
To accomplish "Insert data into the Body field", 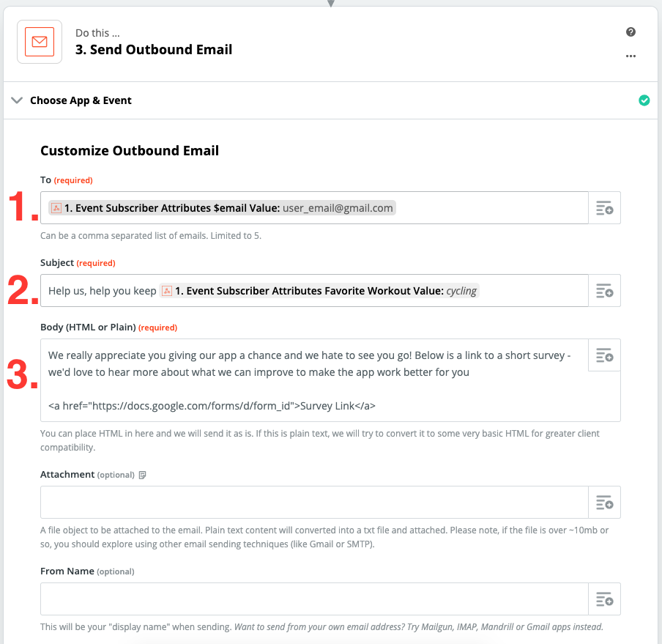I will pos(604,355).
